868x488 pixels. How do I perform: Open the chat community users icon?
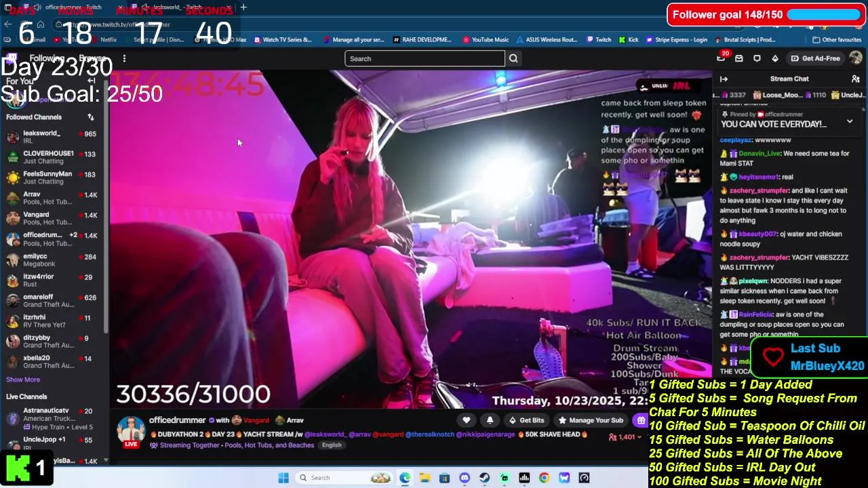pyautogui.click(x=856, y=79)
